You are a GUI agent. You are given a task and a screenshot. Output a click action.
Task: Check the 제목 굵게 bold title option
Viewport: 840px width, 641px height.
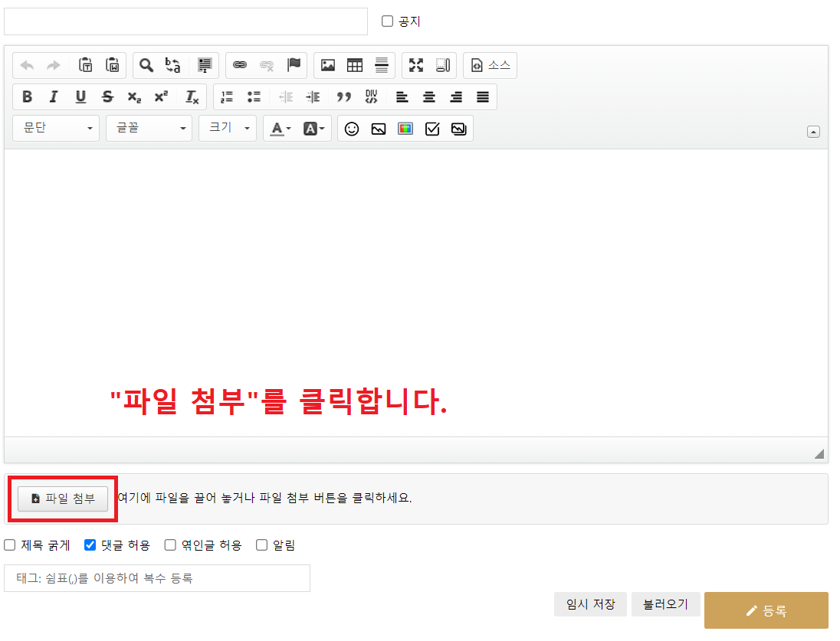point(10,545)
